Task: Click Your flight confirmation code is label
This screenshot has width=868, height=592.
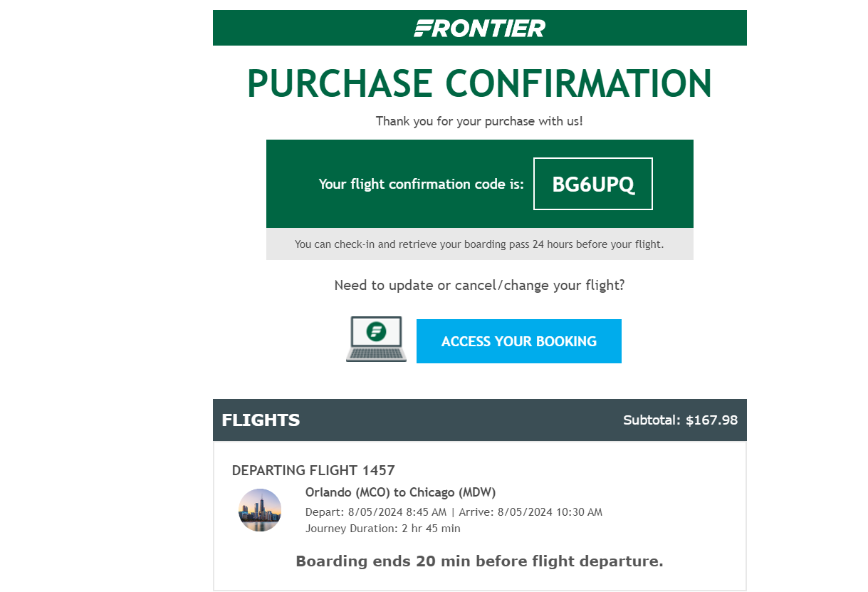Action: click(422, 184)
